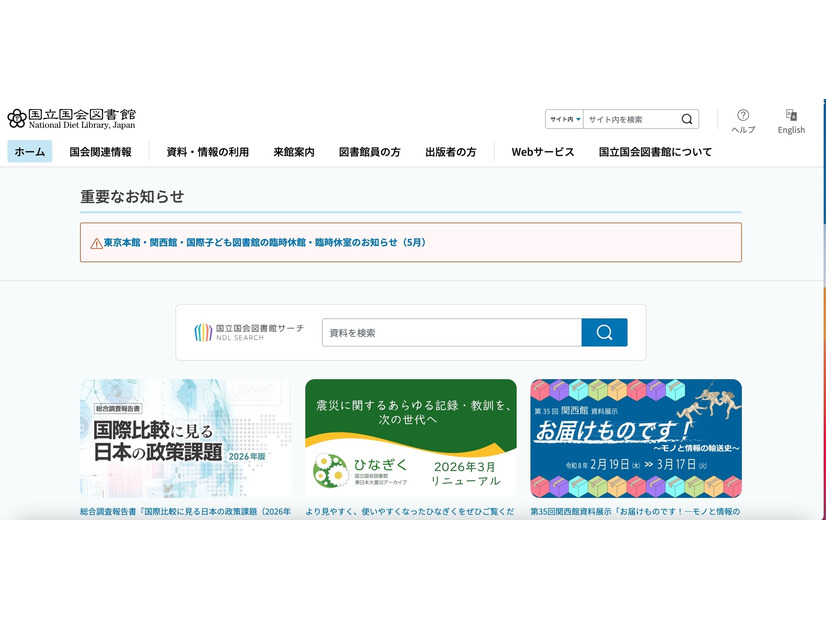Open the 国立国会図書館について menu
The image size is (826, 620).
click(x=655, y=152)
